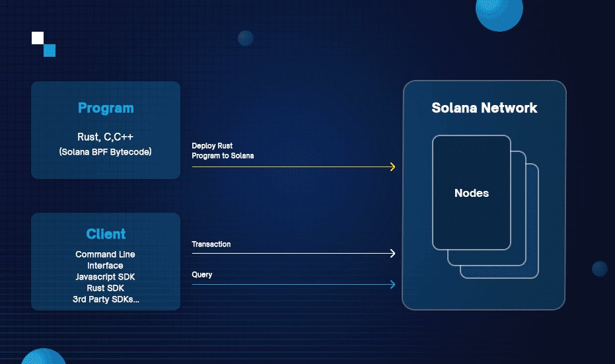This screenshot has width=615, height=364.
Task: Select the front Nodes card
Action: tap(472, 193)
